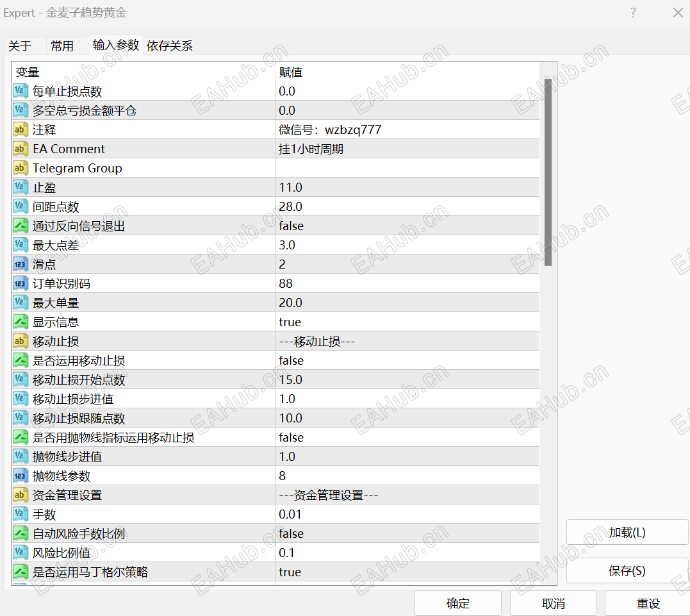Switch to the 依存关系 tab
This screenshot has height=616, width=690.
tap(169, 45)
